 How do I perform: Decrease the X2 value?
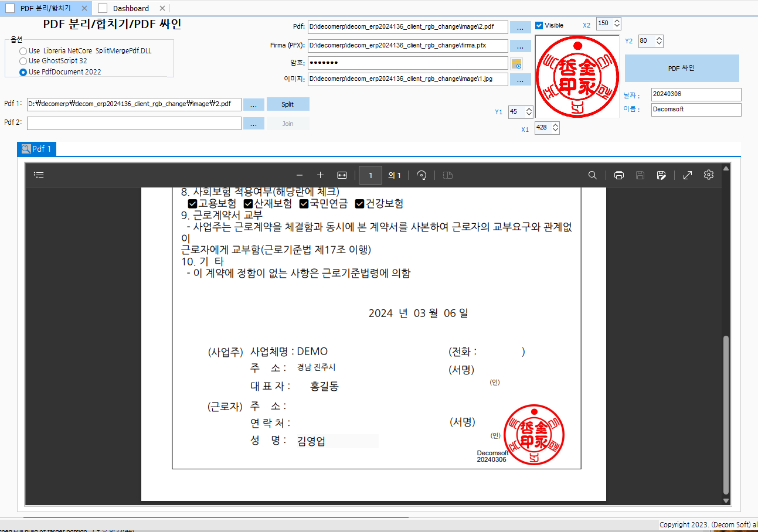click(616, 27)
